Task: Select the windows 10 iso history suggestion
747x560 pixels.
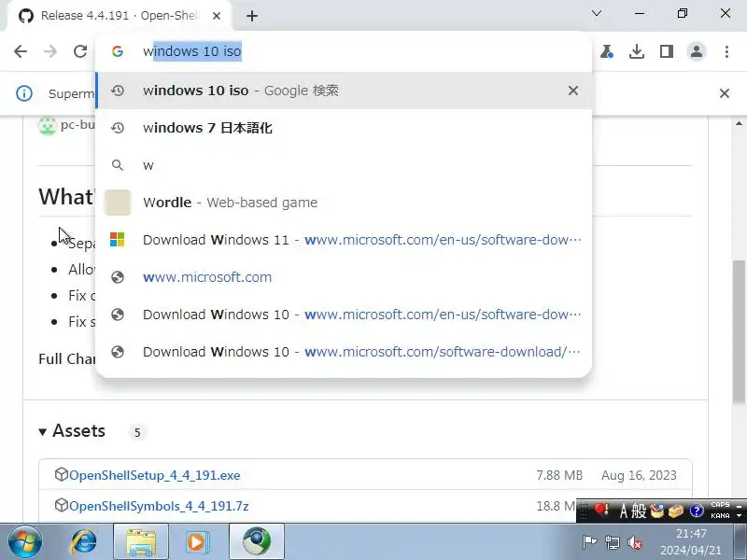Action: click(x=344, y=91)
